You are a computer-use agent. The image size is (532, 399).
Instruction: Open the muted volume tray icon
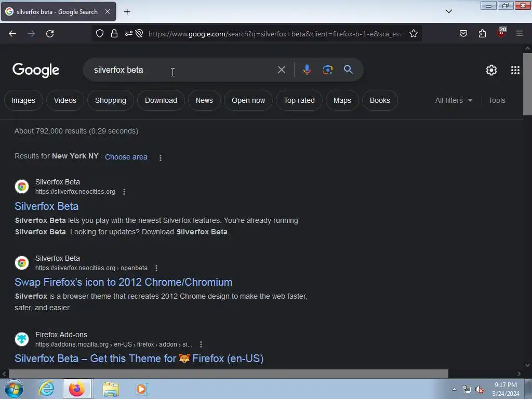coord(480,390)
